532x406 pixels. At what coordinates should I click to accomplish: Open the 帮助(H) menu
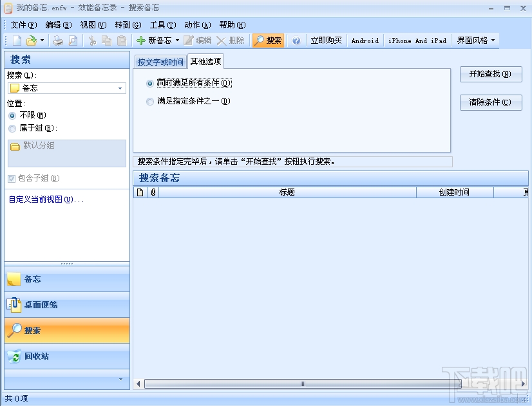point(233,25)
